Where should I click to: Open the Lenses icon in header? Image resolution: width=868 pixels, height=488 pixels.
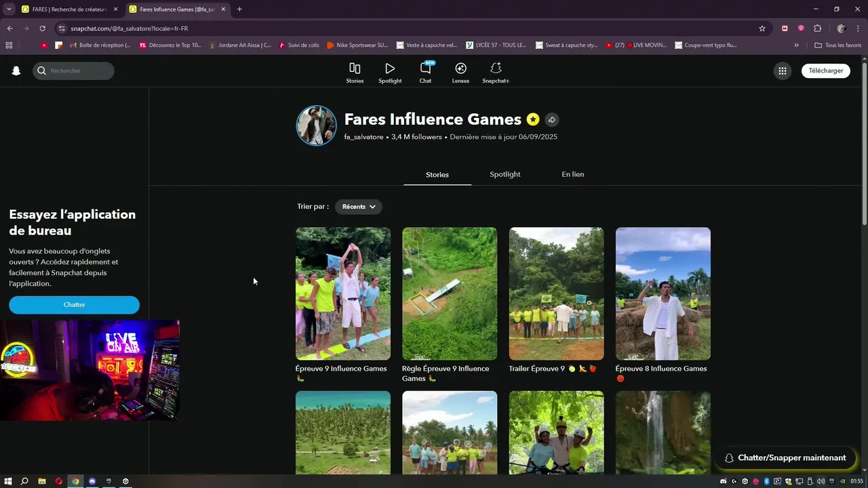click(x=460, y=73)
